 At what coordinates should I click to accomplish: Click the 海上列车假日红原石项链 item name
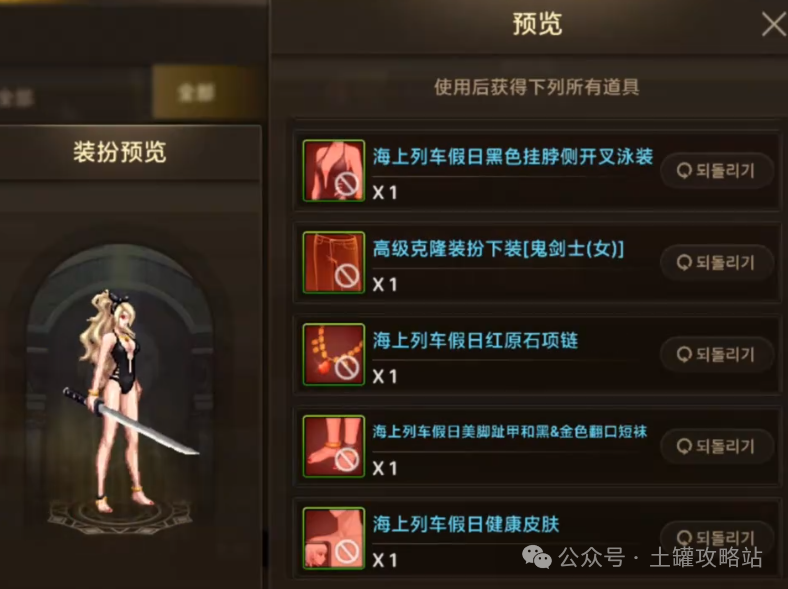coord(475,340)
